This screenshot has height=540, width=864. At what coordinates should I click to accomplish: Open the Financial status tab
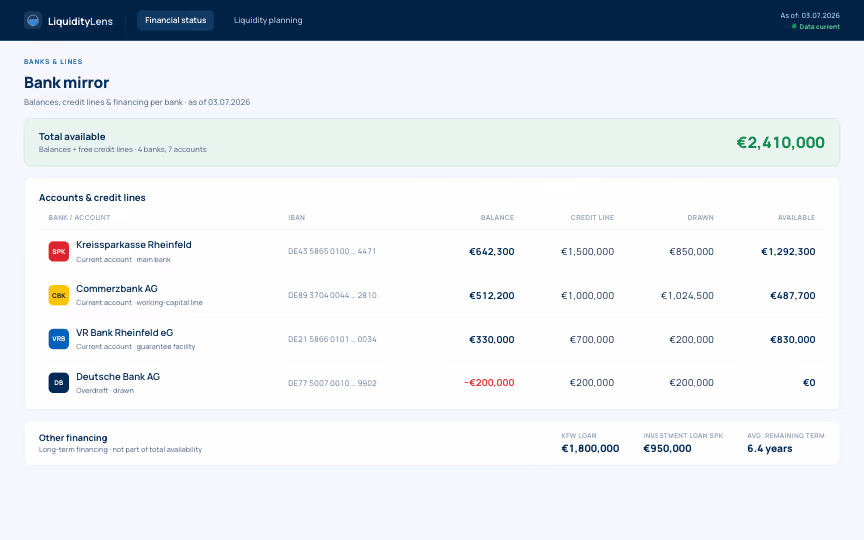pyautogui.click(x=175, y=20)
